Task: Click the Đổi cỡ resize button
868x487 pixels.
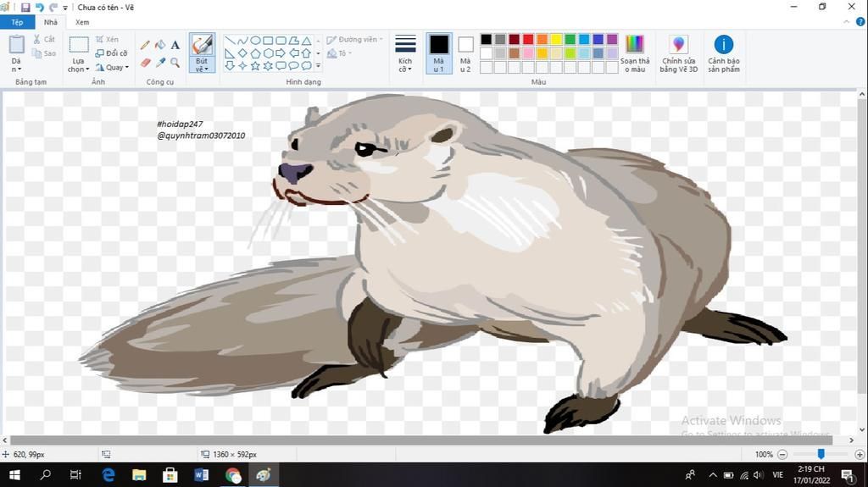Action: pyautogui.click(x=111, y=53)
